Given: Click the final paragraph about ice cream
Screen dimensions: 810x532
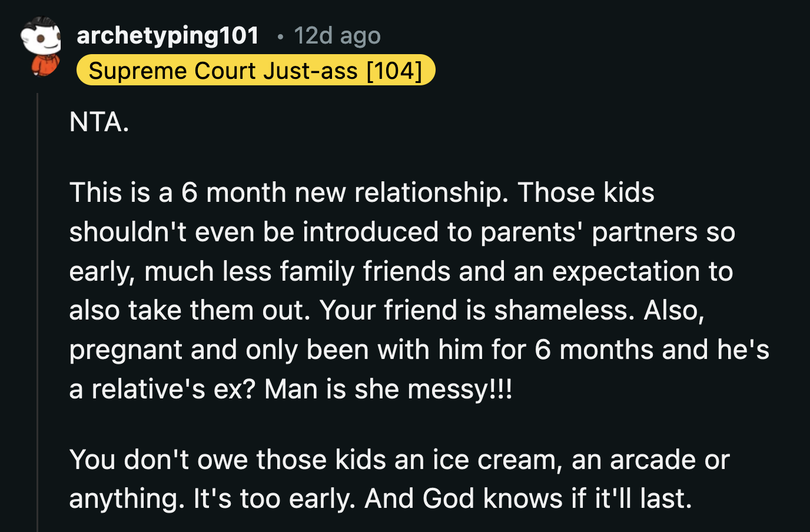Looking at the screenshot, I should pyautogui.click(x=399, y=478).
